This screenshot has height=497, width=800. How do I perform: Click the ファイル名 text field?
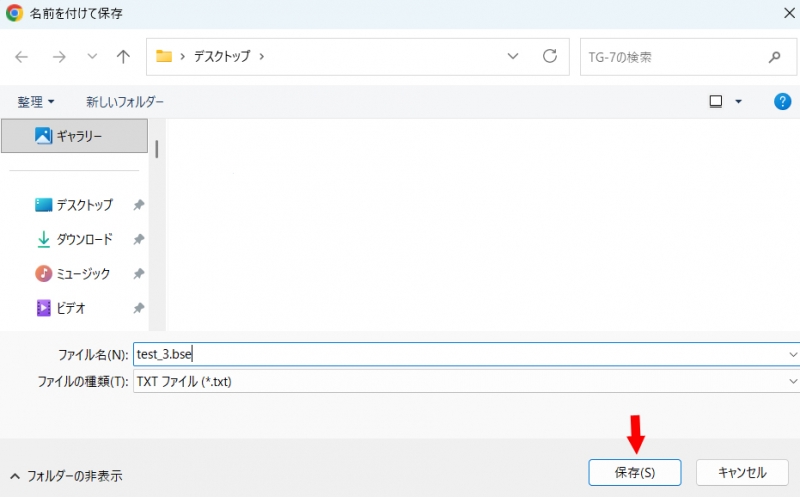click(460, 354)
